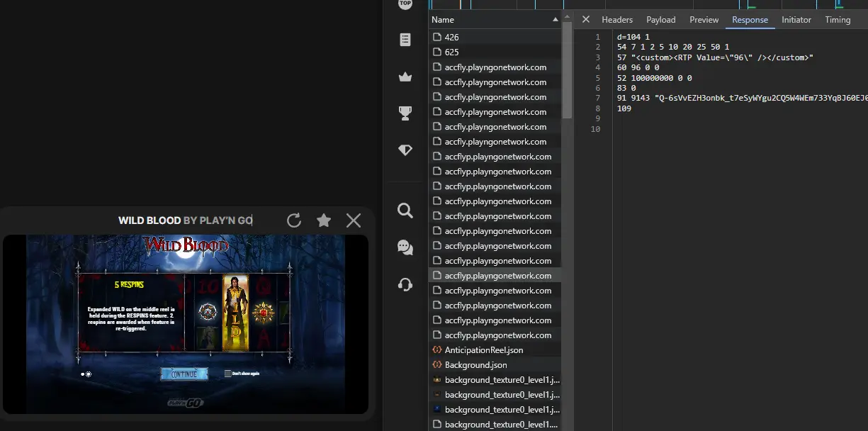This screenshot has width=868, height=431.
Task: Favorite Wild Blood with the star icon
Action: (324, 220)
